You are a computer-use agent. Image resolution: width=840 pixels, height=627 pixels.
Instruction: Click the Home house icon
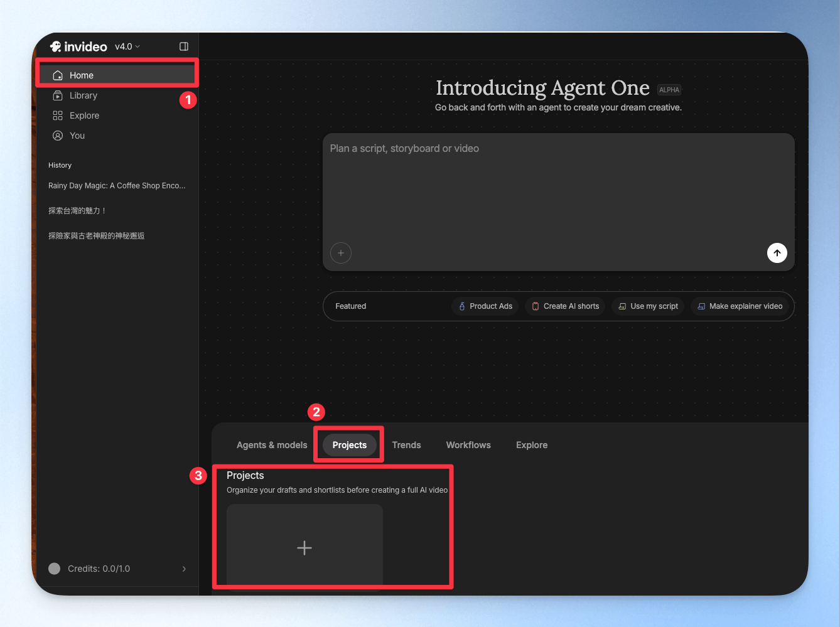coord(58,75)
